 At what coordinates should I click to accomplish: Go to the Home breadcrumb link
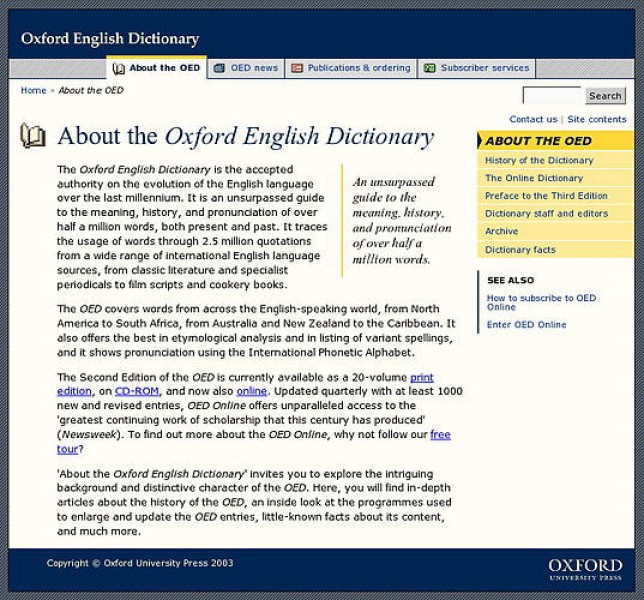coord(33,91)
